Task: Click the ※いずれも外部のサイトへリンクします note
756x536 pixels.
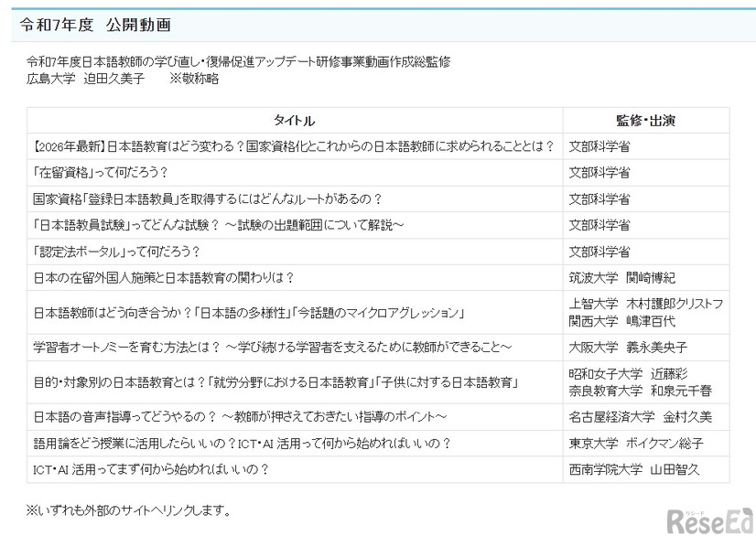Action: point(129,510)
